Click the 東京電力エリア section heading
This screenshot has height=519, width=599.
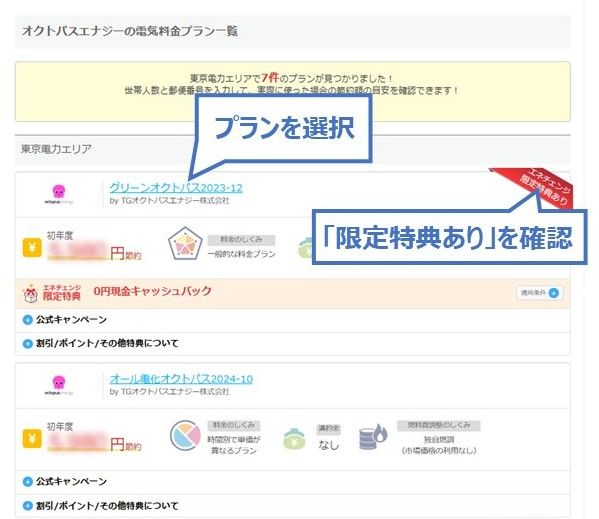tap(56, 149)
